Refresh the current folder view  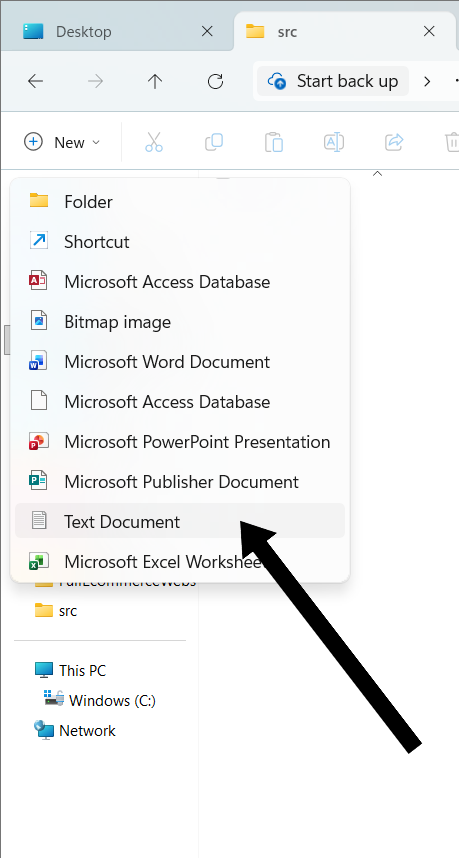pos(216,82)
